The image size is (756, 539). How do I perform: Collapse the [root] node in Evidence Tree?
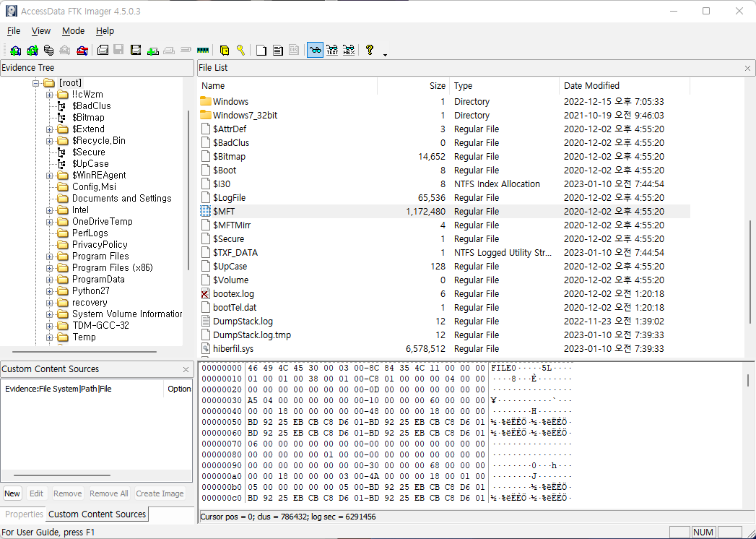click(x=35, y=83)
